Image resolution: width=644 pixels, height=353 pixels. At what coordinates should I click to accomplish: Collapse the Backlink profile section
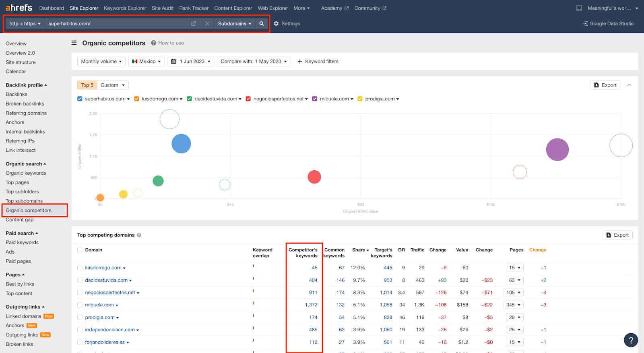[26, 85]
